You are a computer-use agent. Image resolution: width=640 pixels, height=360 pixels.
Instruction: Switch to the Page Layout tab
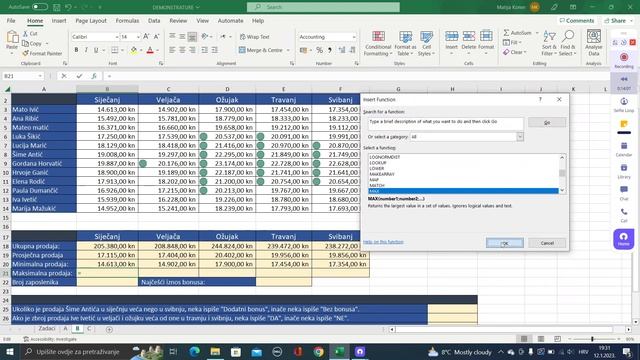[91, 20]
